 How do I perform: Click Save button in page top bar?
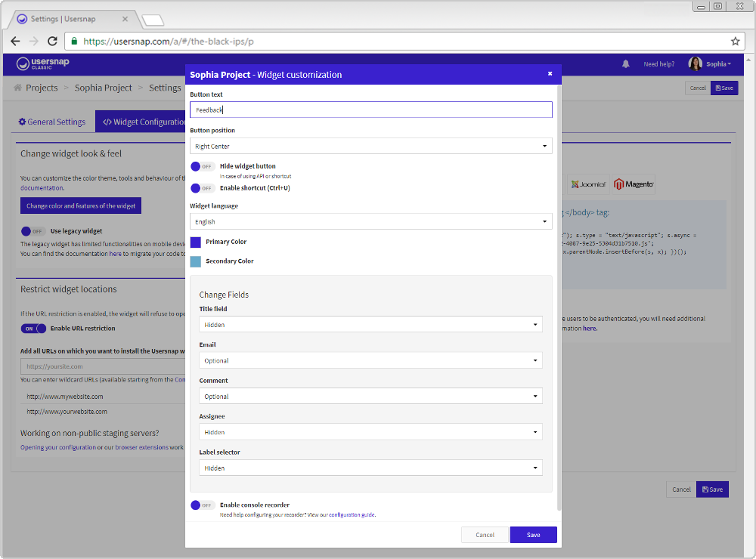724,88
